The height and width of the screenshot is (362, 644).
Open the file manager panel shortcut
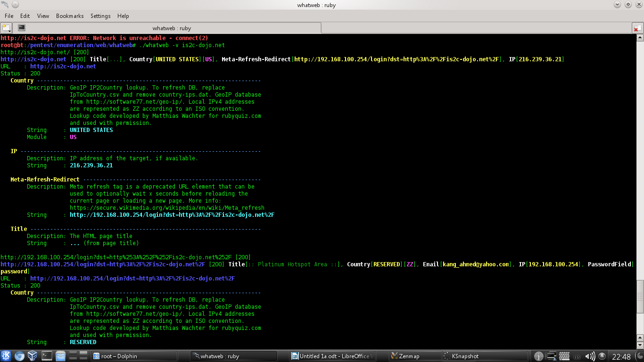click(60, 356)
